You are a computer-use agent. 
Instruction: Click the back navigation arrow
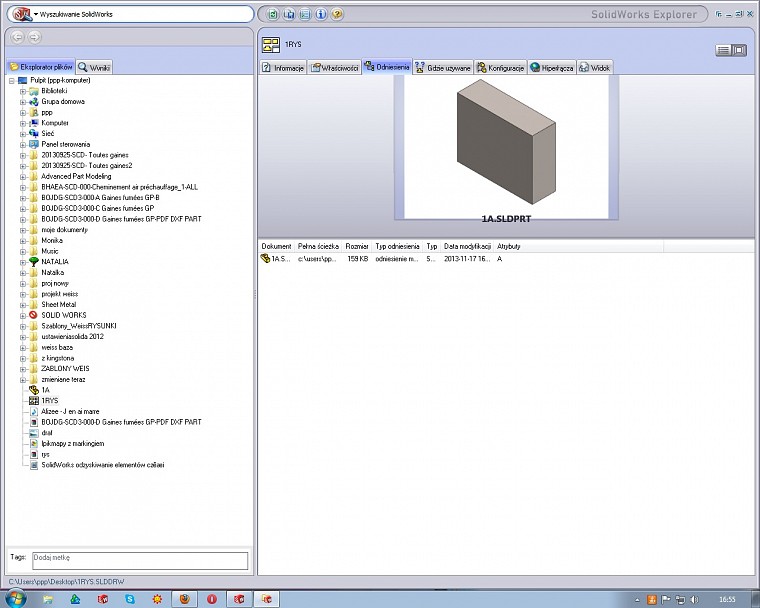point(17,37)
